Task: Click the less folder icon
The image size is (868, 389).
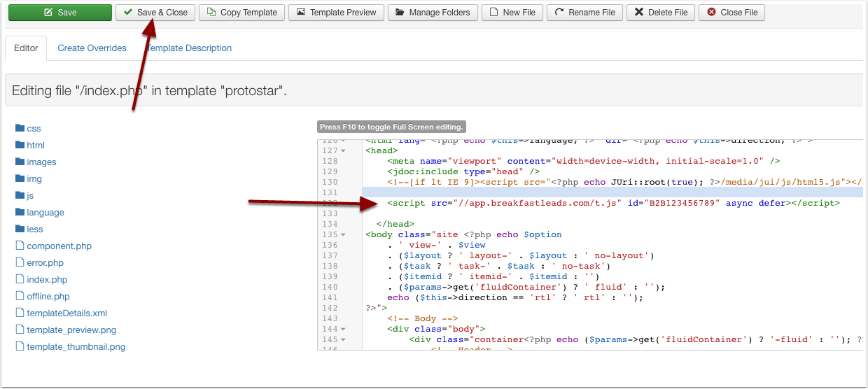Action: point(20,229)
